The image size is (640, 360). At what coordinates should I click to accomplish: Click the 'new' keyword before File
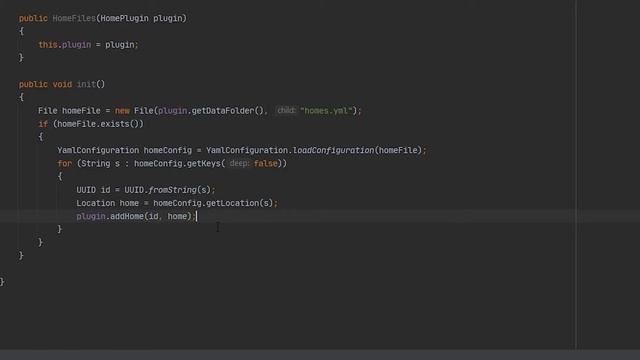click(122, 111)
